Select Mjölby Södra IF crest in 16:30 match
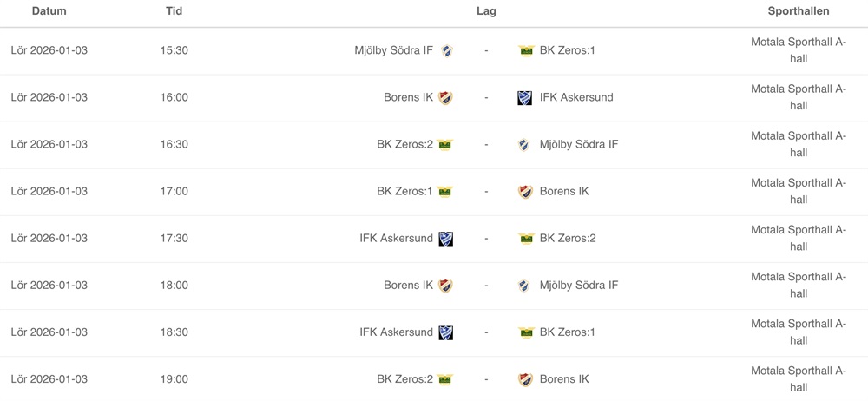868x401 pixels. point(524,144)
